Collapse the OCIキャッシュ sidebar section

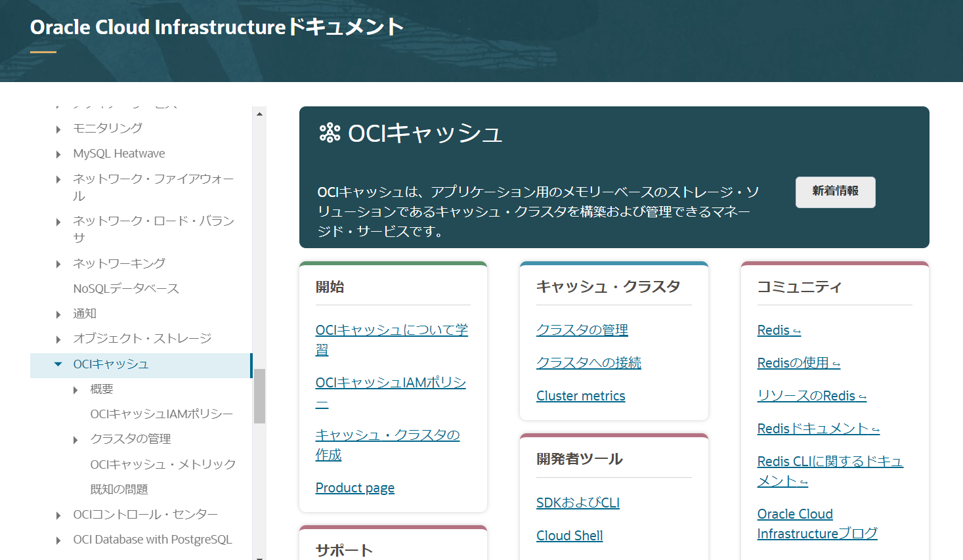coord(58,364)
